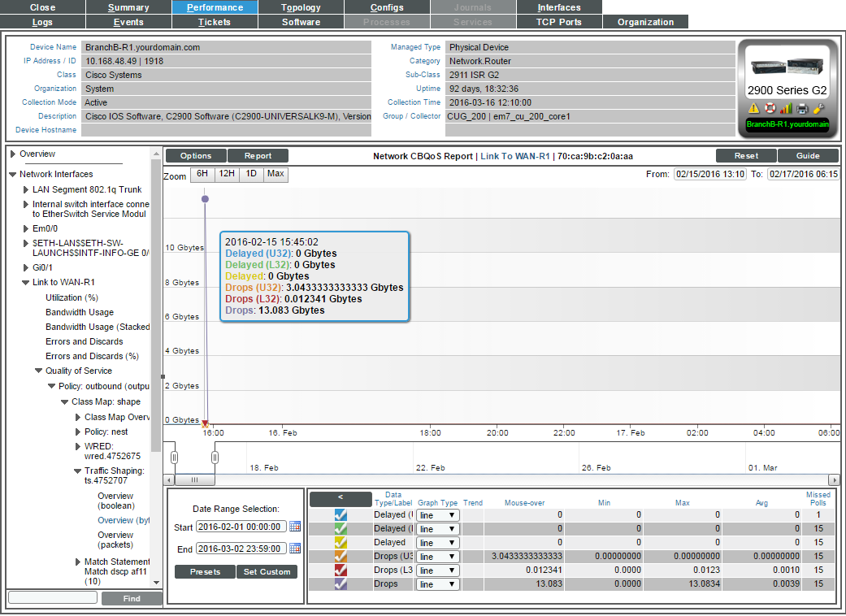Open the Logs tab
The height and width of the screenshot is (616, 846).
(42, 22)
